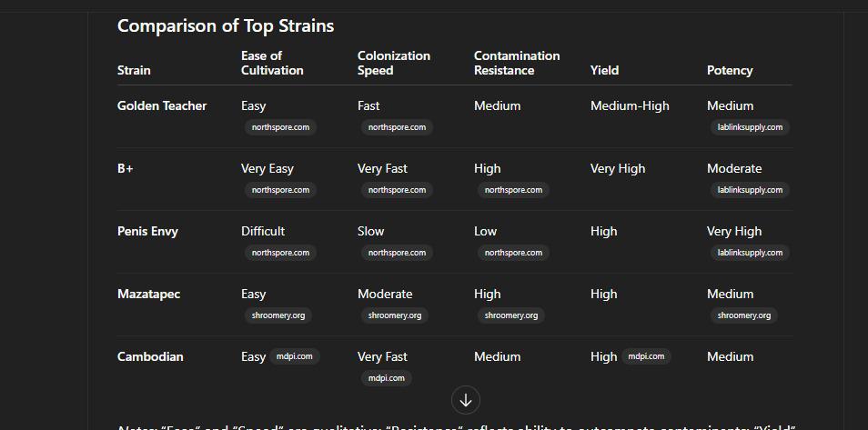Open mdpi.com source beside Cambodian High yield
This screenshot has width=868, height=430.
[x=646, y=356]
